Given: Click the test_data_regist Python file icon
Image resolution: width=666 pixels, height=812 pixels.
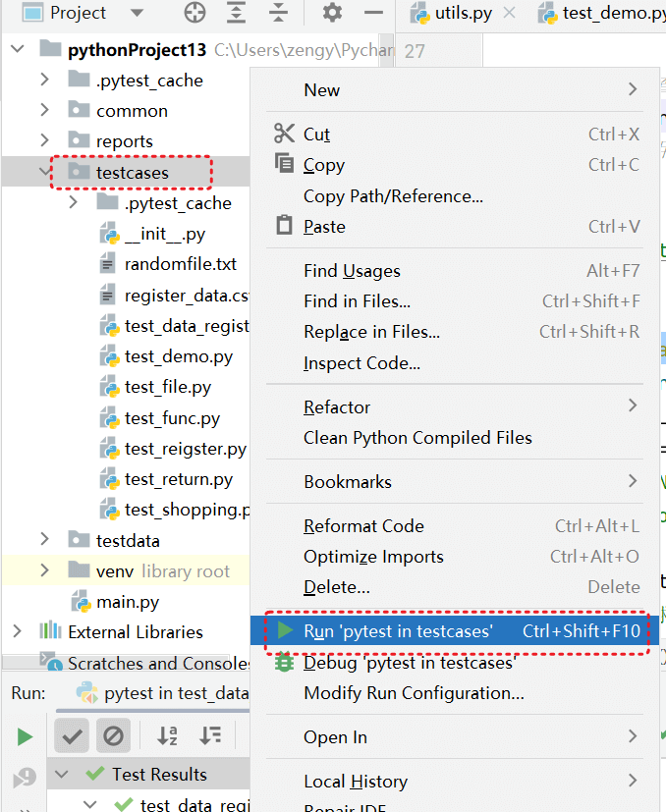Looking at the screenshot, I should click(x=109, y=326).
